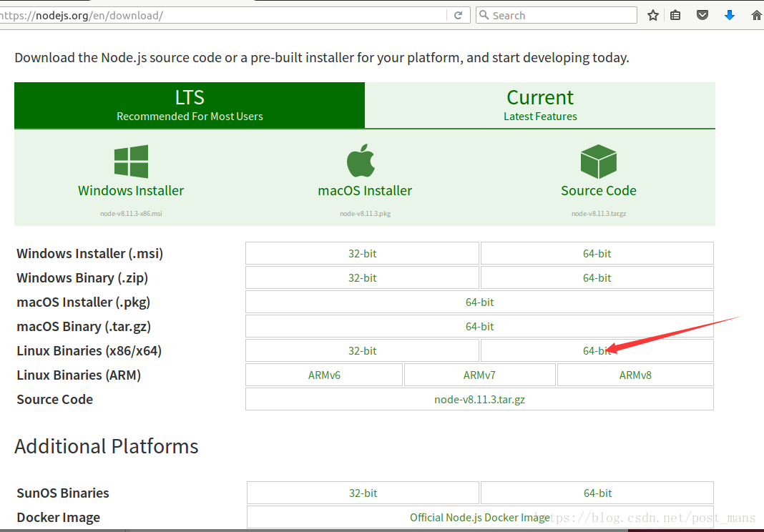This screenshot has width=764, height=532.
Task: Click the Linux Binaries (x86/x64) label
Action: pyautogui.click(x=89, y=351)
